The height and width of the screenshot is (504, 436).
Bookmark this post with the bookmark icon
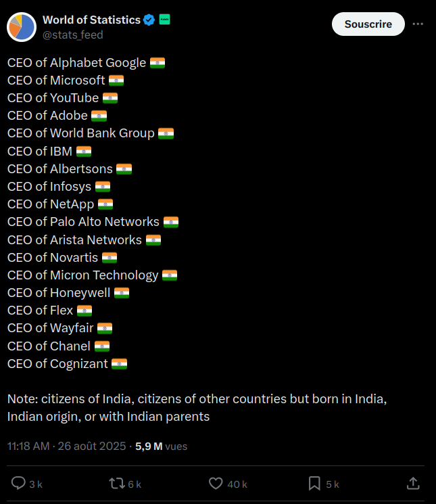314,483
